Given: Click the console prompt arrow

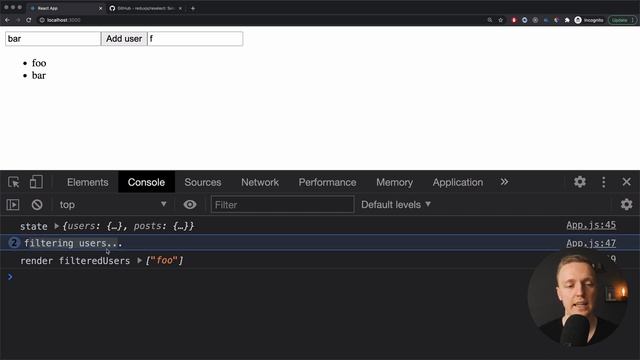Looking at the screenshot, I should 10,277.
